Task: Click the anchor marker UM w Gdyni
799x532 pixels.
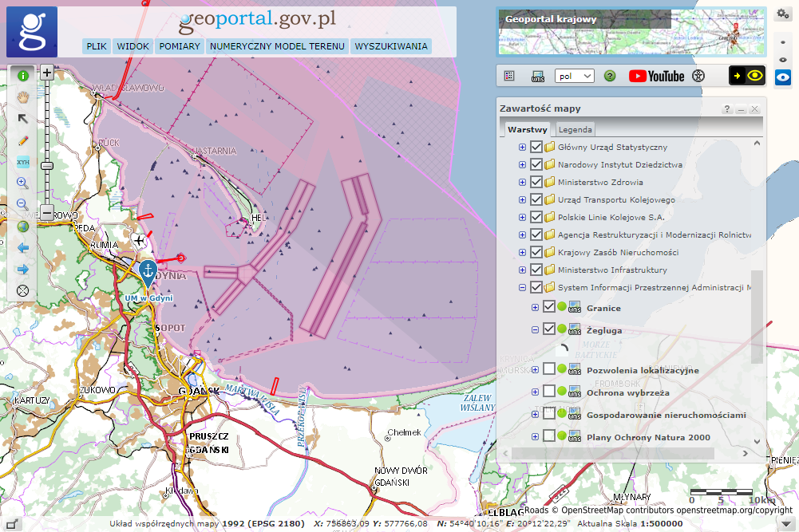Action: coord(148,273)
